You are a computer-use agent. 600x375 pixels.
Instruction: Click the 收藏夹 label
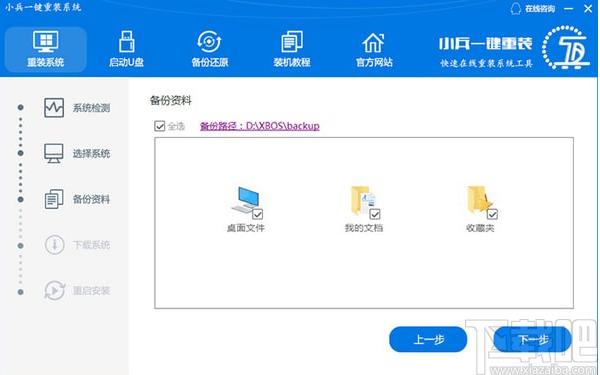(480, 228)
